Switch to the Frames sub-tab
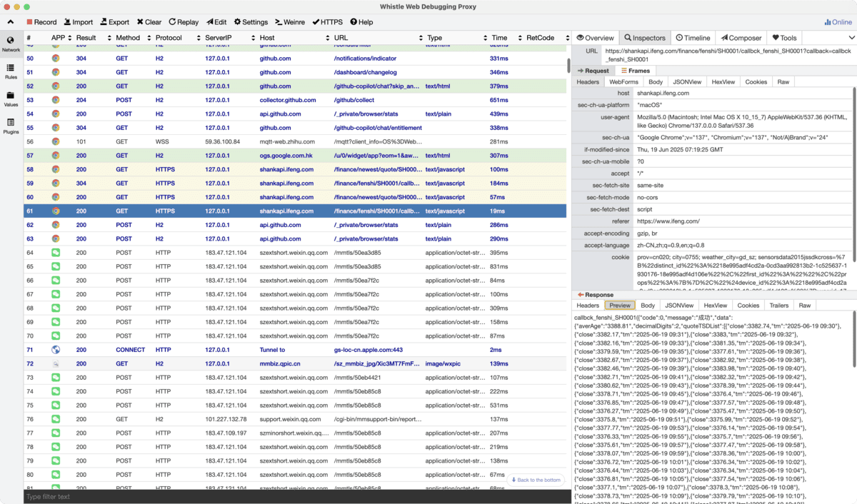857x504 pixels. tap(636, 71)
